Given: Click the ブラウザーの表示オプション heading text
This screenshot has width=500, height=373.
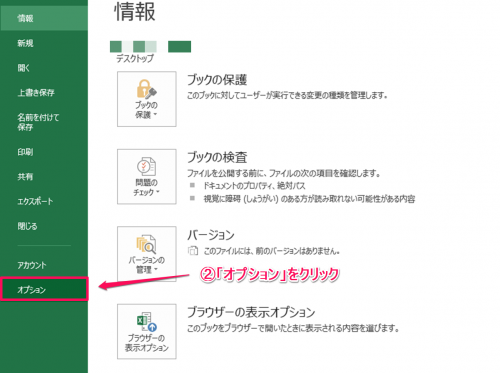Looking at the screenshot, I should [x=251, y=312].
